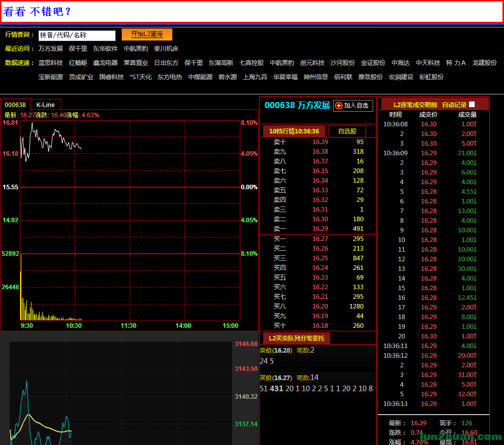Open 蓝思科技 from data quick links
The width and height of the screenshot is (504, 445).
click(x=51, y=63)
